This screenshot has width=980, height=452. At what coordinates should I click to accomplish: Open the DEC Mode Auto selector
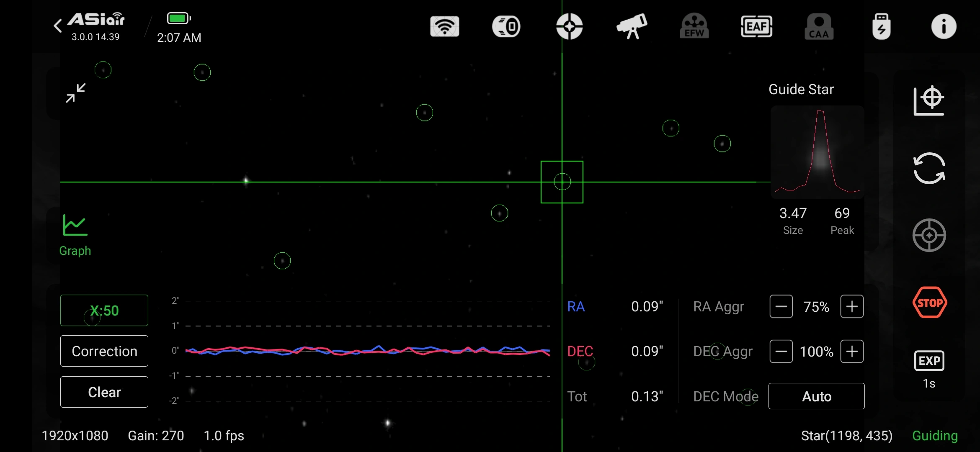pos(816,396)
